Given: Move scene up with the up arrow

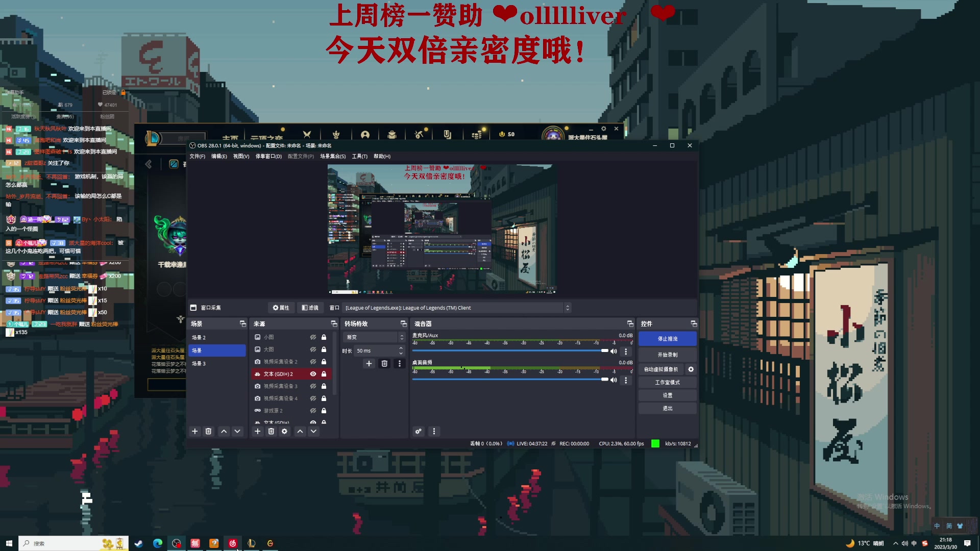Looking at the screenshot, I should coord(224,432).
